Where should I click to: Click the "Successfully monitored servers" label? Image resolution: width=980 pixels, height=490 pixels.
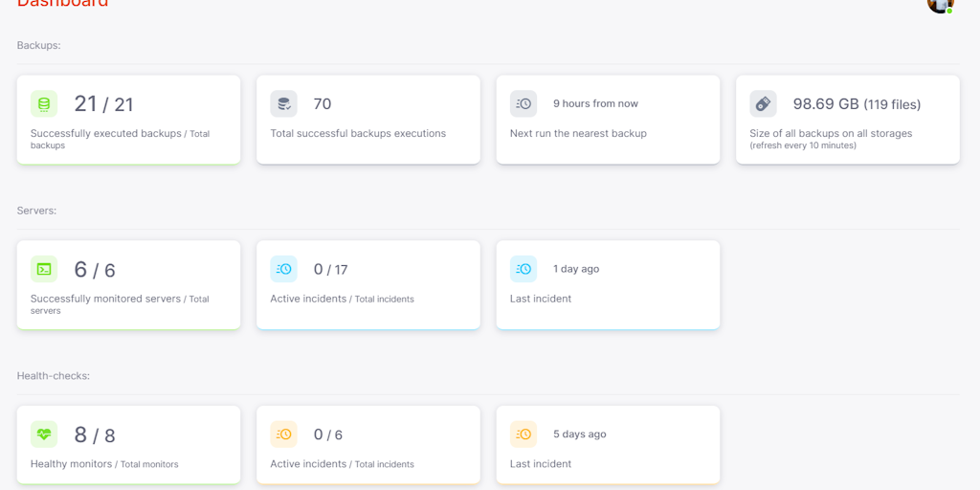105,299
